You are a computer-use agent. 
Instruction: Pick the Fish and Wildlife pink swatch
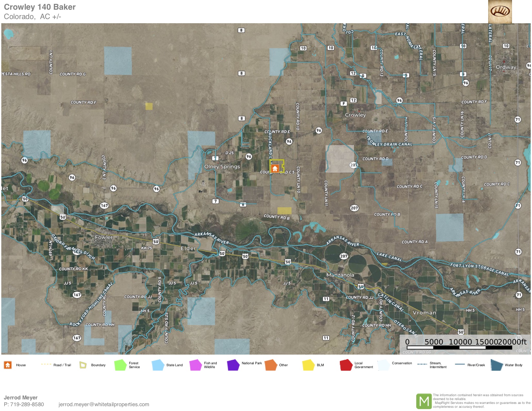click(x=196, y=365)
